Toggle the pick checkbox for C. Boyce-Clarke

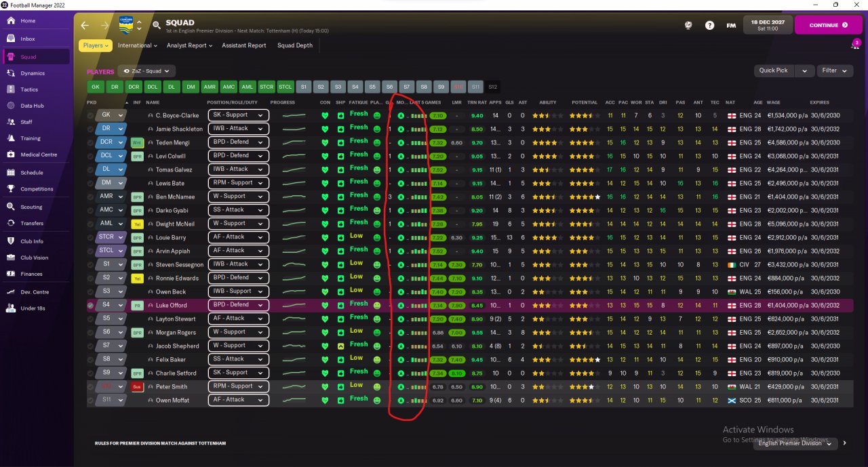(x=91, y=115)
